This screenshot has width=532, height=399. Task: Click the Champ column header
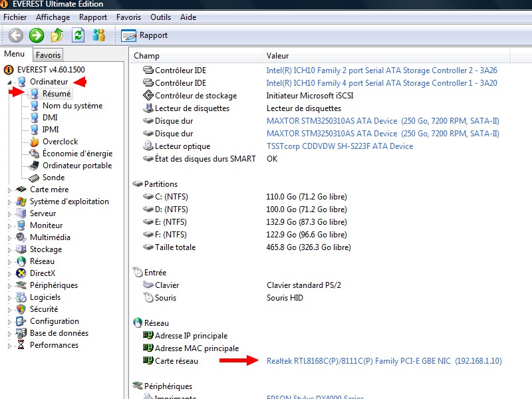pyautogui.click(x=147, y=56)
